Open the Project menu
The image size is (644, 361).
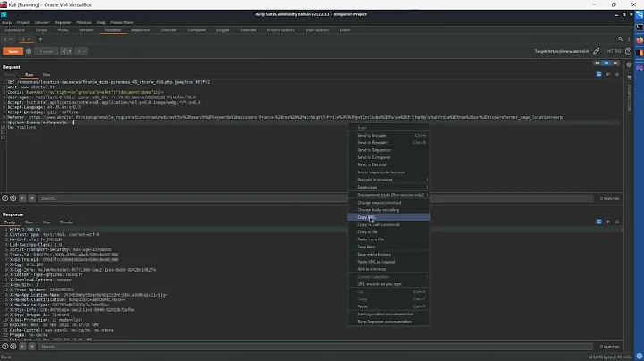[23, 22]
